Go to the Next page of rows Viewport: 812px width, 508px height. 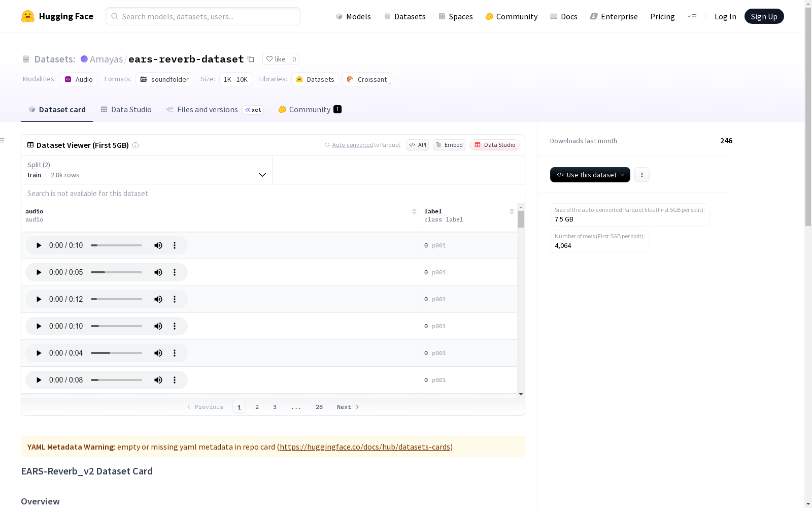point(348,407)
